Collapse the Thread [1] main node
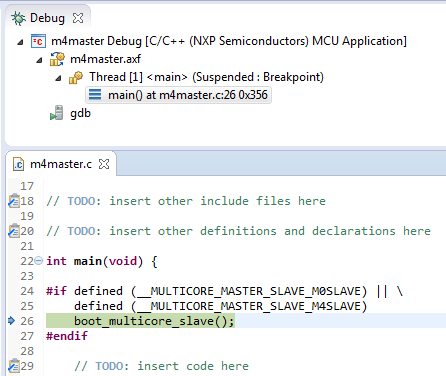446x376 pixels. click(x=58, y=78)
